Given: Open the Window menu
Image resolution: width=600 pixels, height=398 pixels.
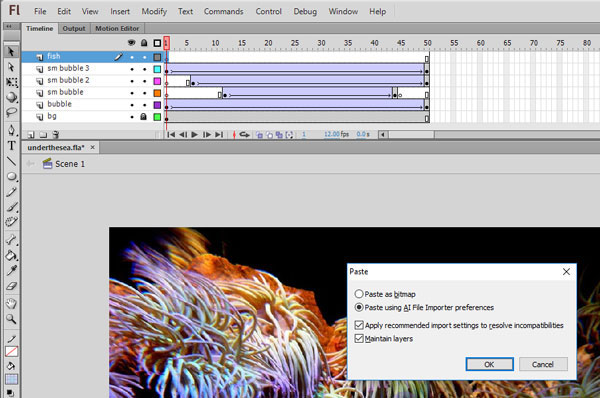Looking at the screenshot, I should pos(343,11).
